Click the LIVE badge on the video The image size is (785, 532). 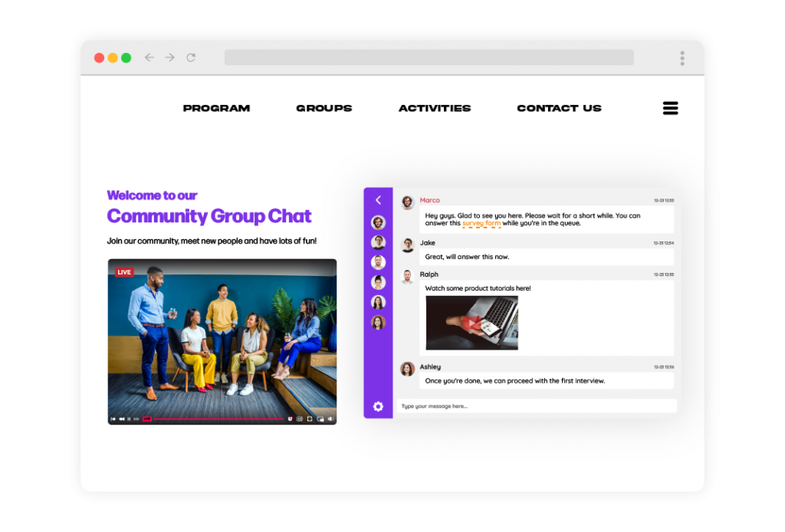[123, 271]
